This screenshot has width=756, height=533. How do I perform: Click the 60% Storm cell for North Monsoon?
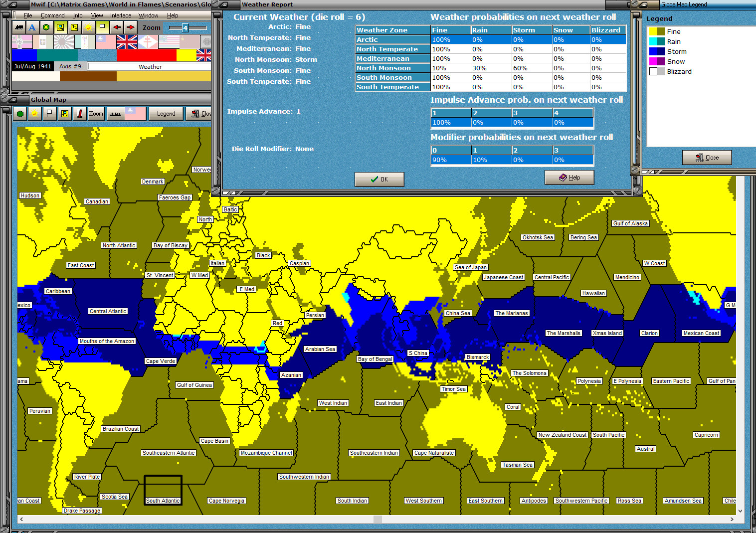point(532,68)
